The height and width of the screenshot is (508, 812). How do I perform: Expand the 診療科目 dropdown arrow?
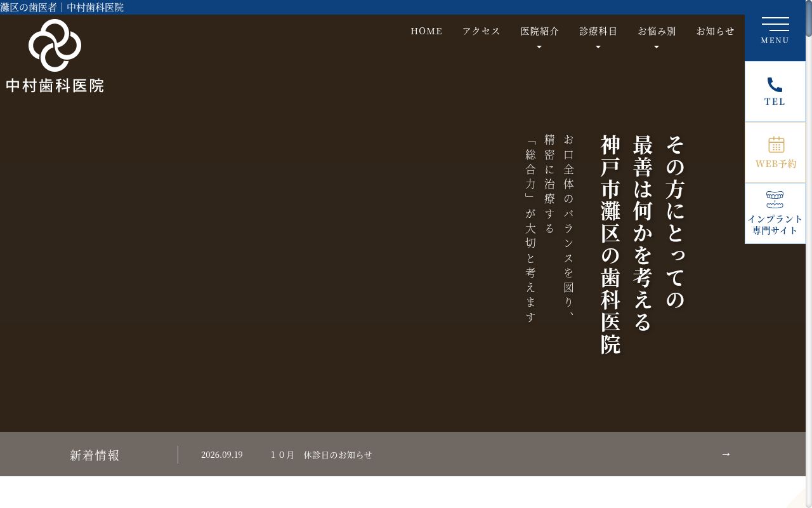(x=598, y=47)
